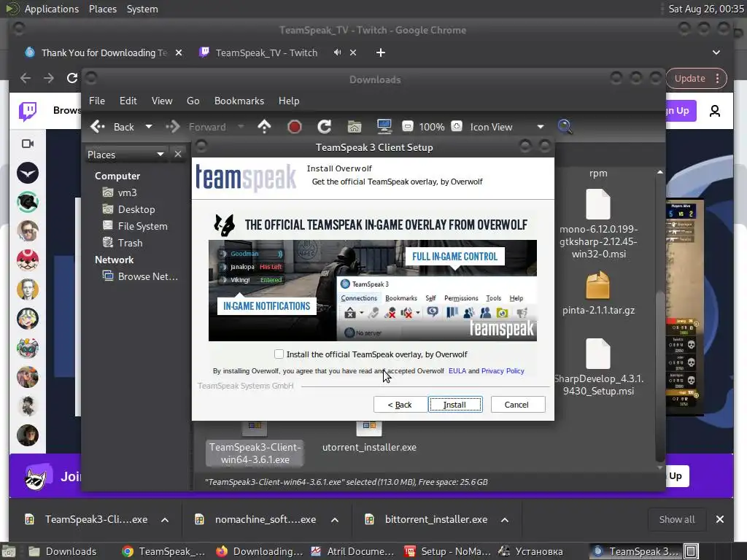Image resolution: width=747 pixels, height=560 pixels.
Task: Switch to Thank You for Downloading tab
Action: pos(104,52)
